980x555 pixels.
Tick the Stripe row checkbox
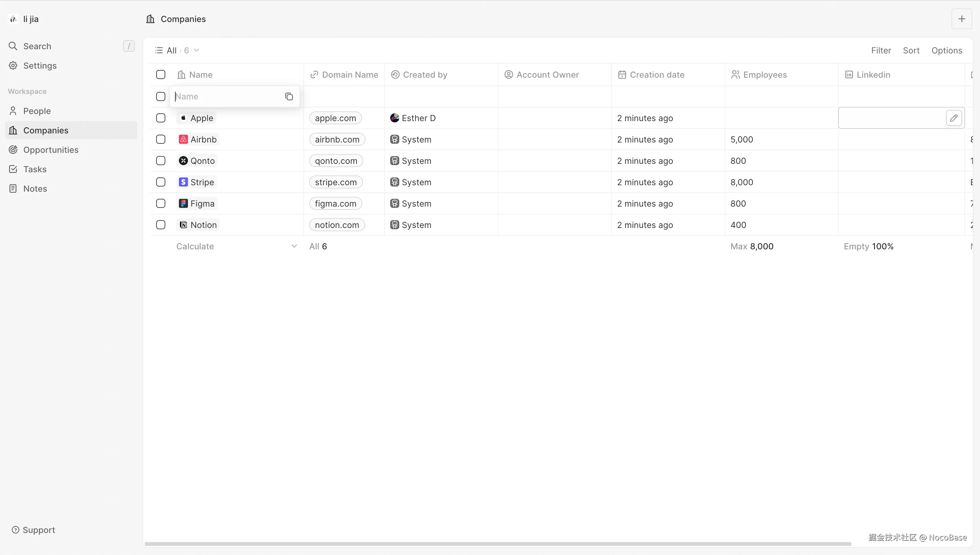(161, 182)
